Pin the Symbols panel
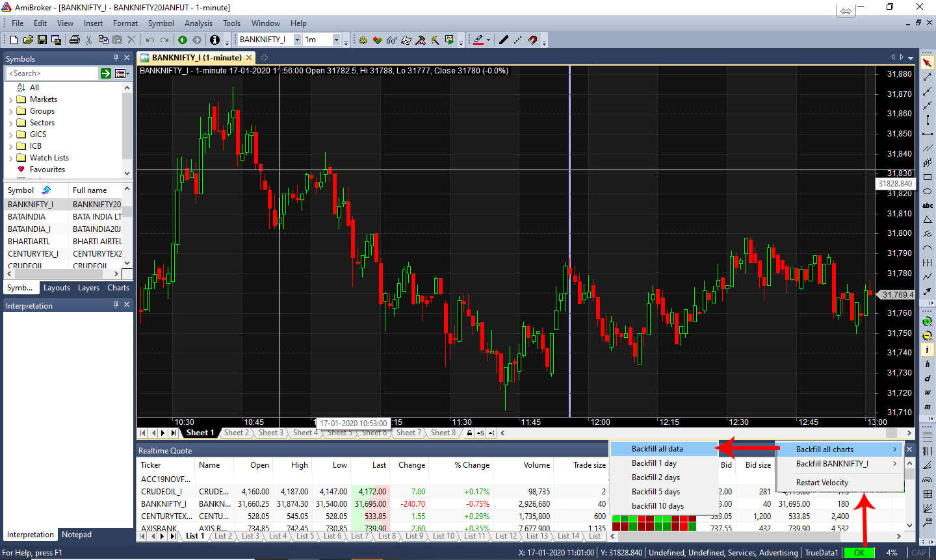The image size is (936, 560). (x=116, y=58)
